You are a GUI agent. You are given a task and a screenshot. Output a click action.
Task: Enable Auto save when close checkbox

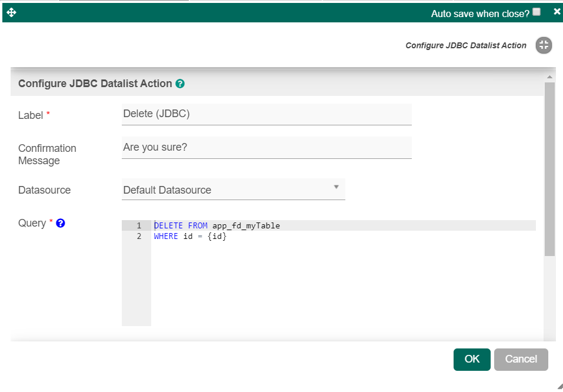(537, 12)
